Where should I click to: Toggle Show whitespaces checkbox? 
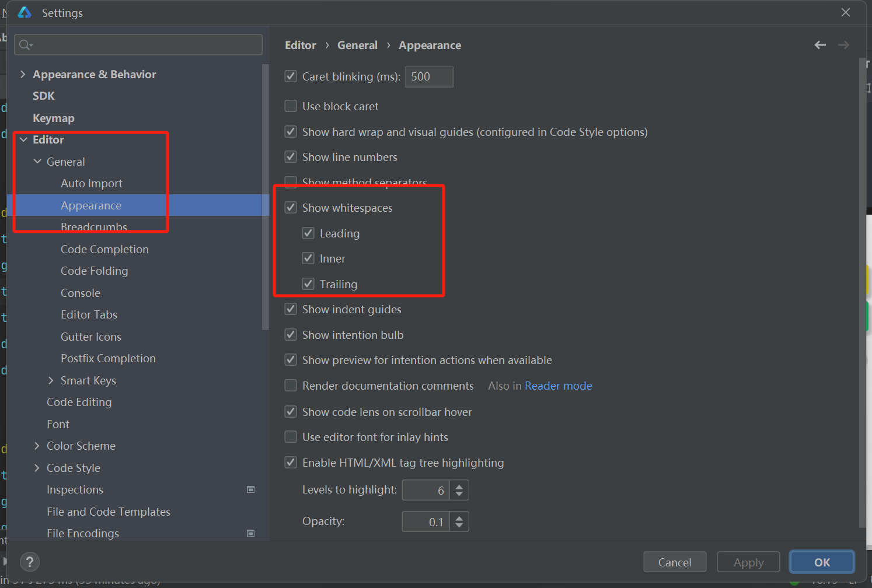click(x=291, y=207)
